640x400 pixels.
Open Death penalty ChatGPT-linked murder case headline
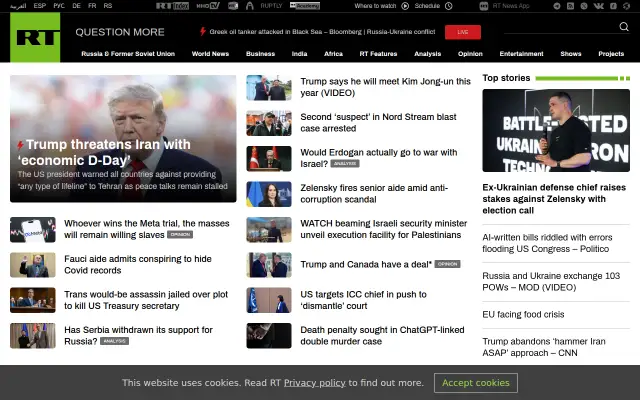(x=382, y=336)
